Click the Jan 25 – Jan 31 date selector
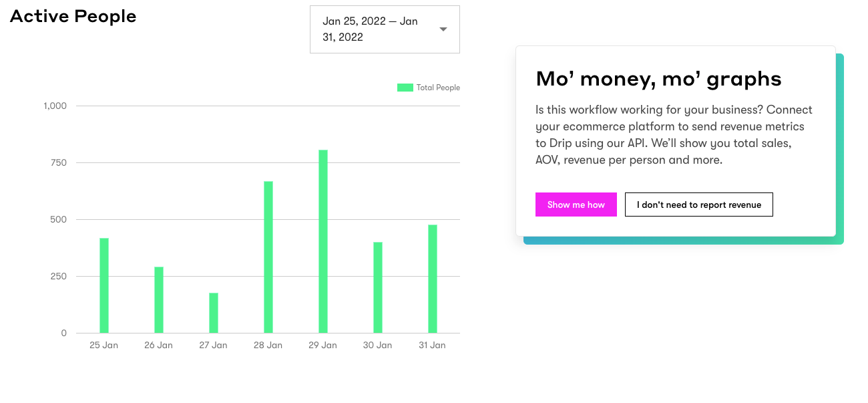 coord(385,29)
